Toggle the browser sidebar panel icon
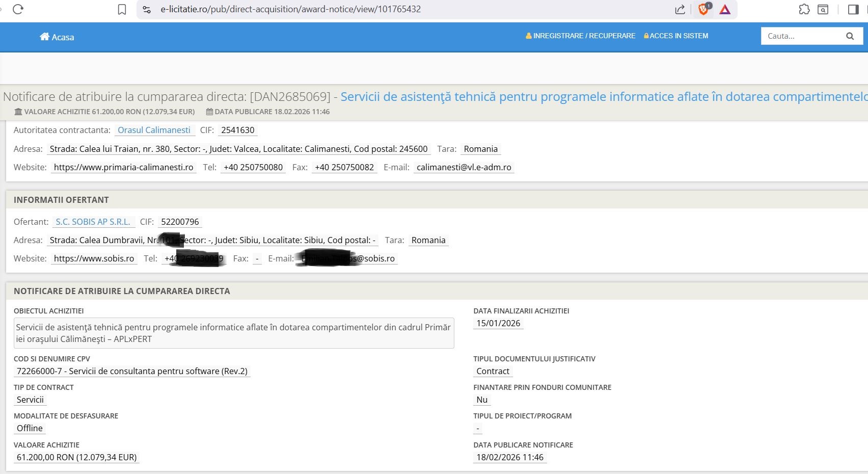 click(x=853, y=10)
